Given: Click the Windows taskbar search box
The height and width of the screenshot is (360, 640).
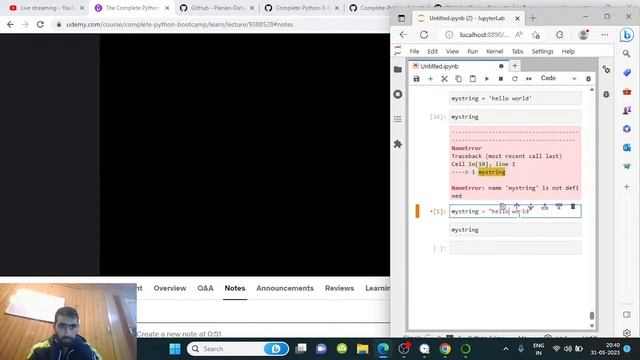Looking at the screenshot, I should coord(238,349).
